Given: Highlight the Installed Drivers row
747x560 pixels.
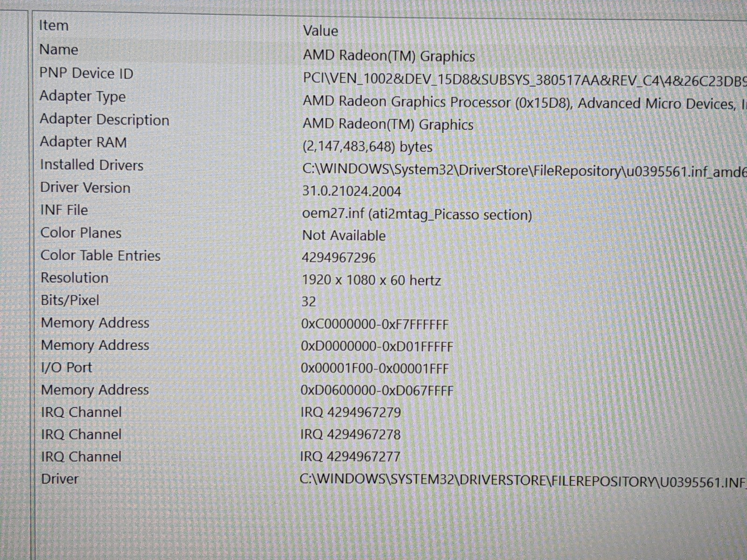Looking at the screenshot, I should coord(92,165).
